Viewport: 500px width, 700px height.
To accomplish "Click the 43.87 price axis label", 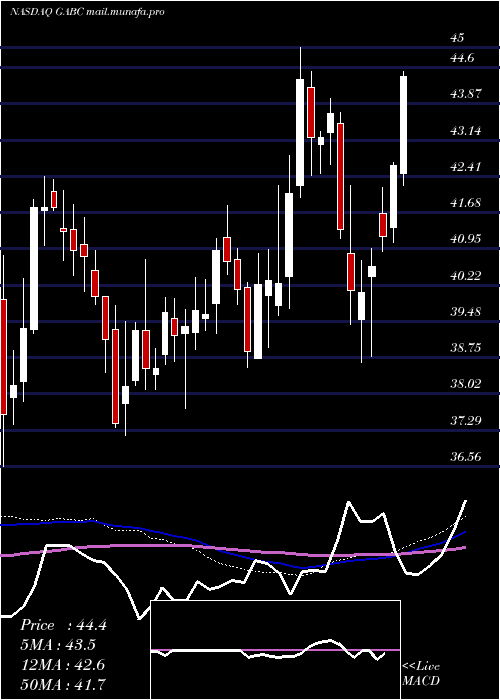I will [466, 94].
